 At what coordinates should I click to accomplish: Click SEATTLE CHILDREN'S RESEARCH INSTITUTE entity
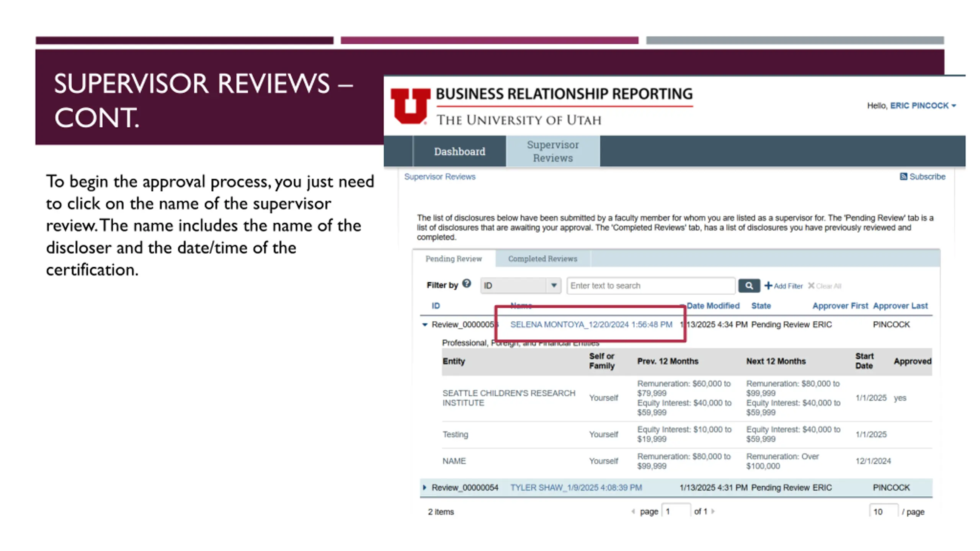coord(509,398)
